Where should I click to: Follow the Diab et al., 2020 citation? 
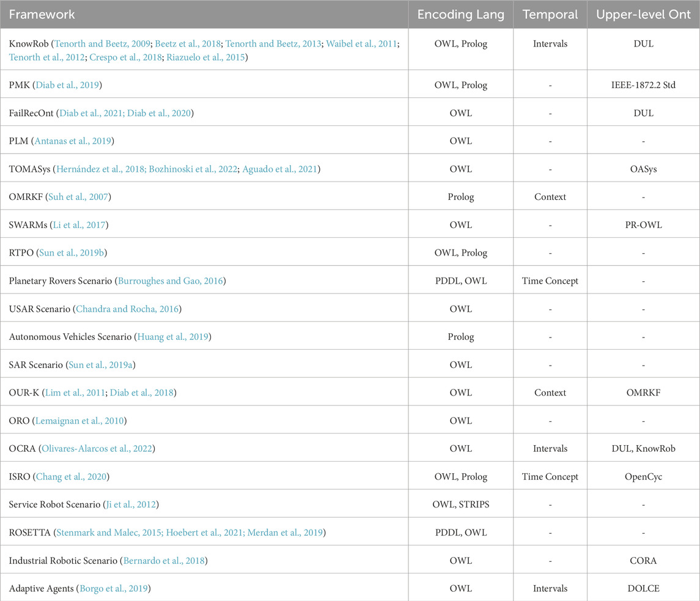159,113
